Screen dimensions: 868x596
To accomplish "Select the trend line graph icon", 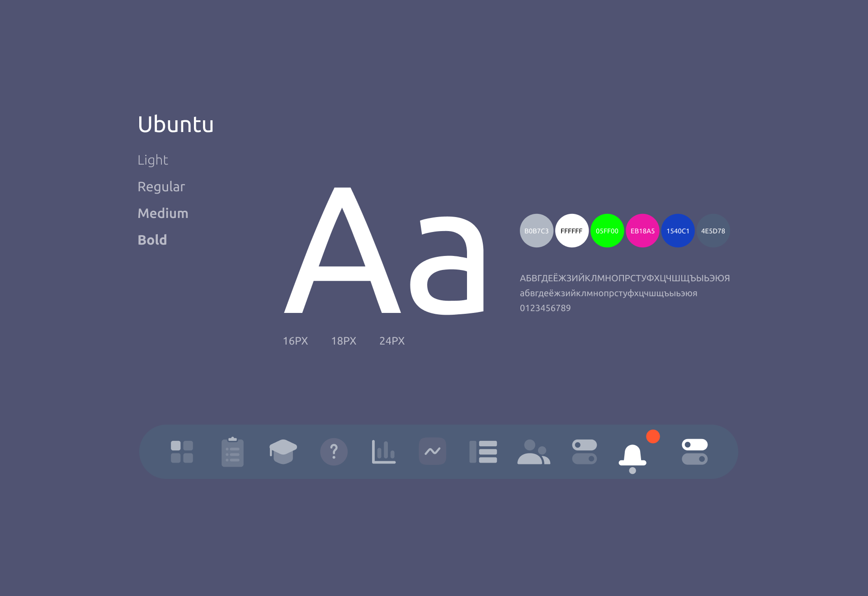I will [433, 451].
